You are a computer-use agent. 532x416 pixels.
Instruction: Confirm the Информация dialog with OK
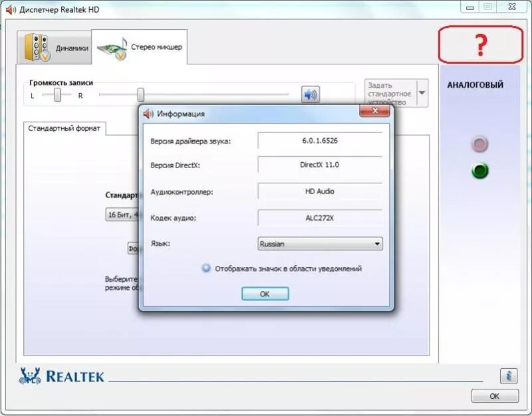click(x=265, y=294)
